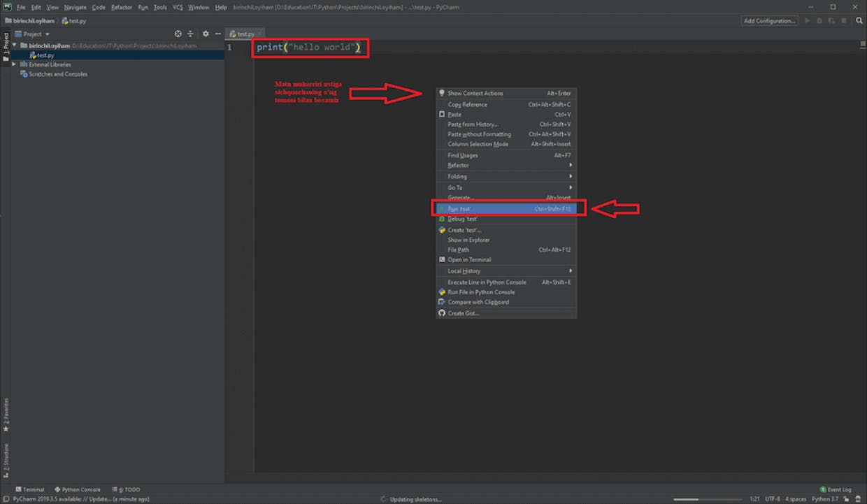The width and height of the screenshot is (867, 504).
Task: Click the Collapse All icon in Project panel
Action: coord(190,34)
